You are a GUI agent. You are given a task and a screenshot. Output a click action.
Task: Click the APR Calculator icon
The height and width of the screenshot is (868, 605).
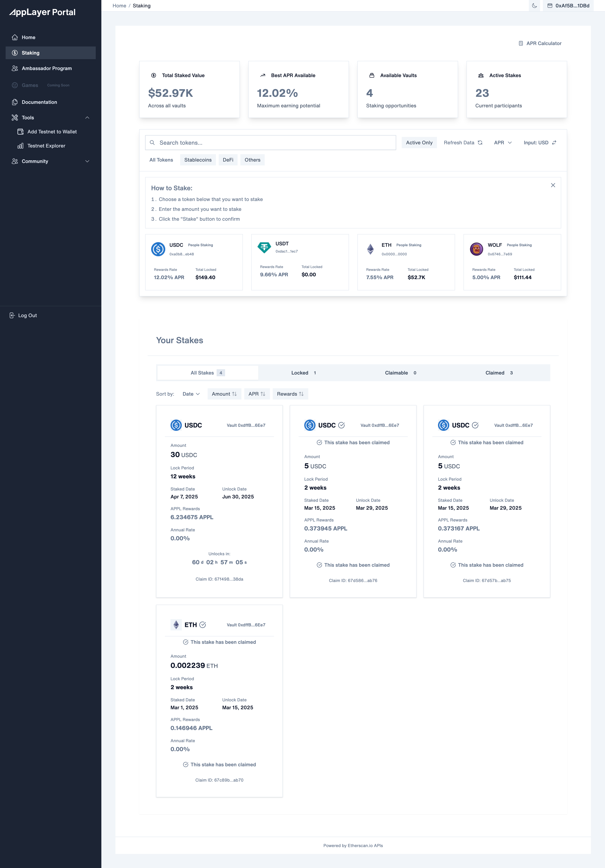click(521, 43)
